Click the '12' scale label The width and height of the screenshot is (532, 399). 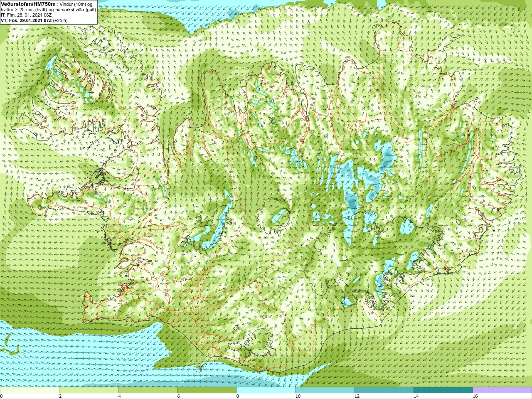(357, 396)
